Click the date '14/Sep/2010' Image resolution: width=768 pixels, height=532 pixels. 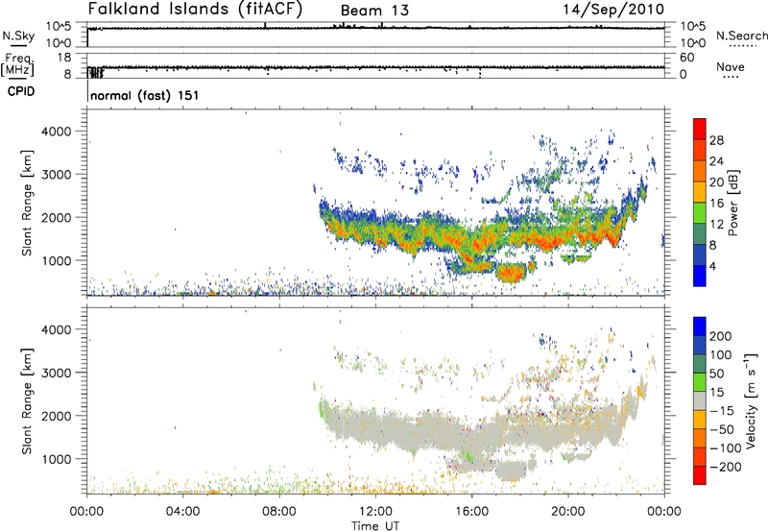pos(613,10)
